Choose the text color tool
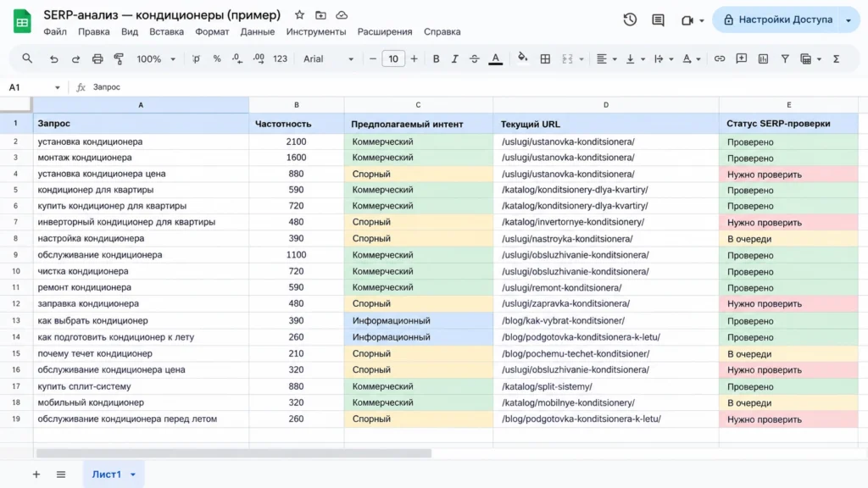Image resolution: width=868 pixels, height=488 pixels. 495,58
